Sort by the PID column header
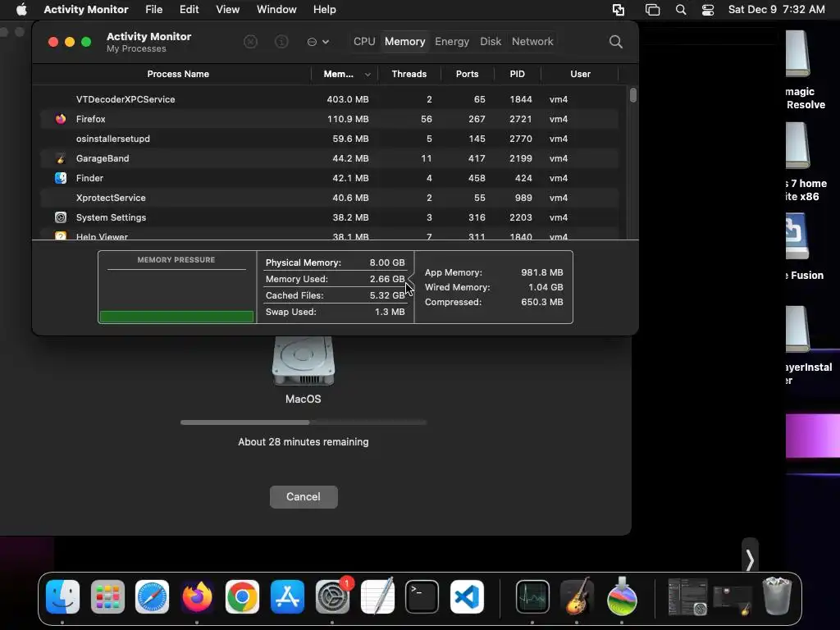 pos(517,74)
